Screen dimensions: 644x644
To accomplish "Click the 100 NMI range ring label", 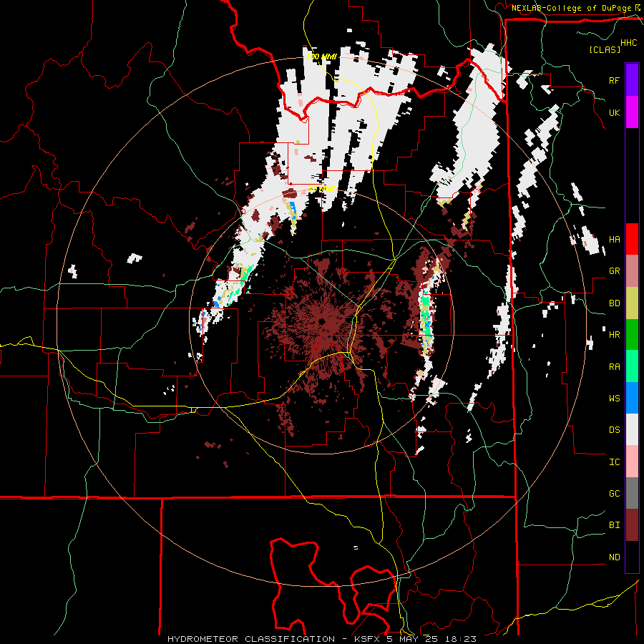I will pos(321,57).
